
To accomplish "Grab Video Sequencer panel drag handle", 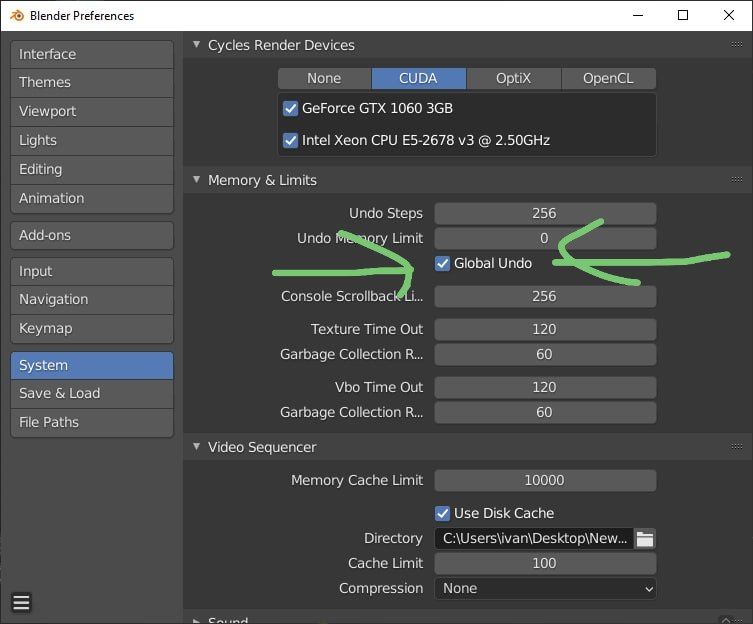I will 736,447.
